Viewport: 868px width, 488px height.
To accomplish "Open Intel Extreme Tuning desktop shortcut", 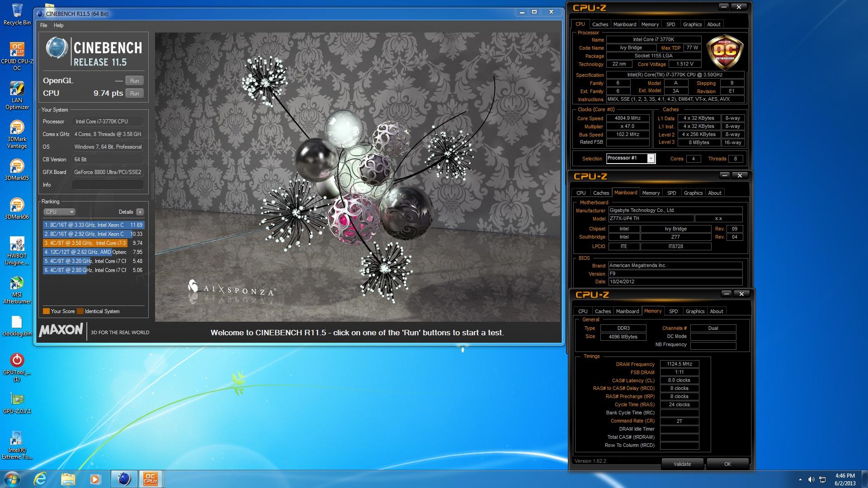I will click(x=17, y=445).
